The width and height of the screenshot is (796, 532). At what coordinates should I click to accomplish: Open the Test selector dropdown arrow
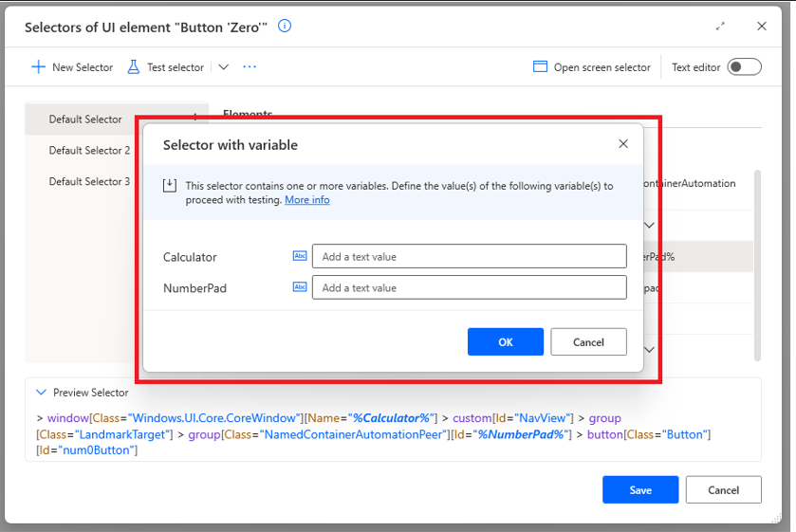click(x=223, y=67)
